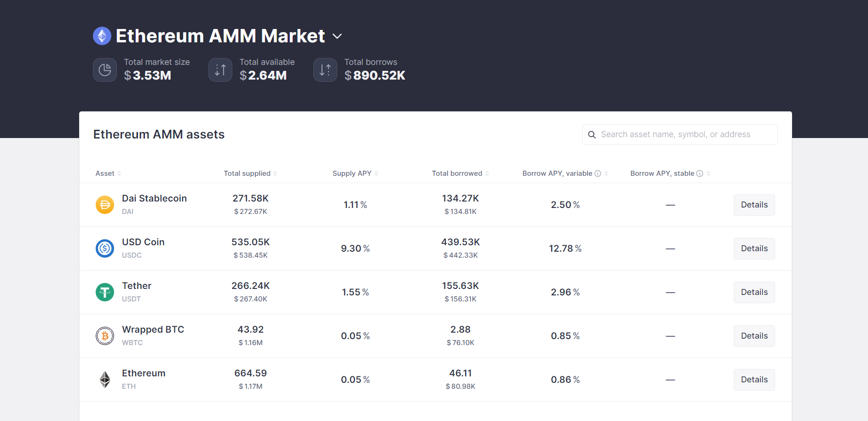
Task: Click USD Coin total borrowed 439.53K
Action: coord(460,242)
